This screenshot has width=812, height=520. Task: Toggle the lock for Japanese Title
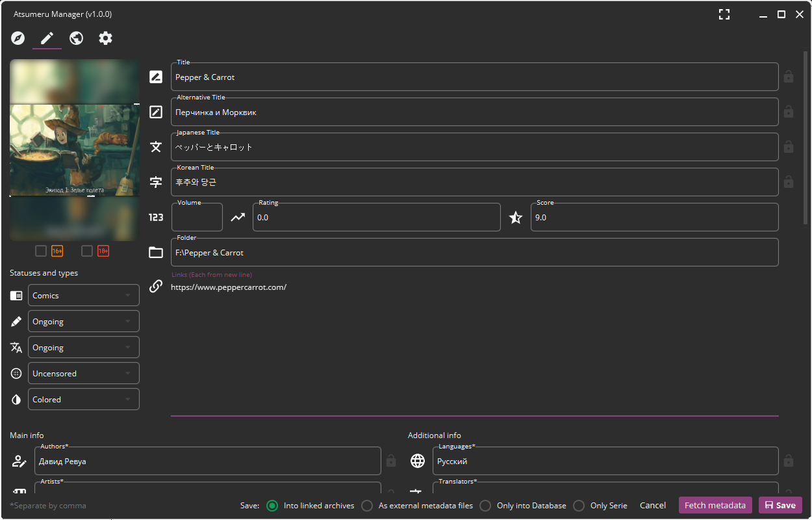(x=789, y=147)
